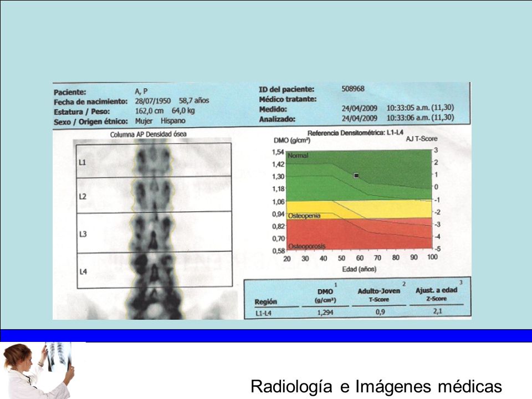Click the birth date '28/07/1950'
The height and width of the screenshot is (399, 532).
[x=153, y=101]
